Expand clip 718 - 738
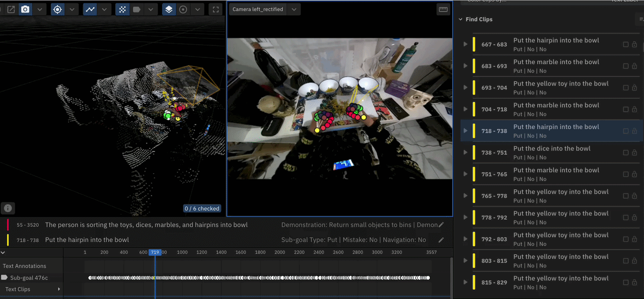 (x=465, y=131)
